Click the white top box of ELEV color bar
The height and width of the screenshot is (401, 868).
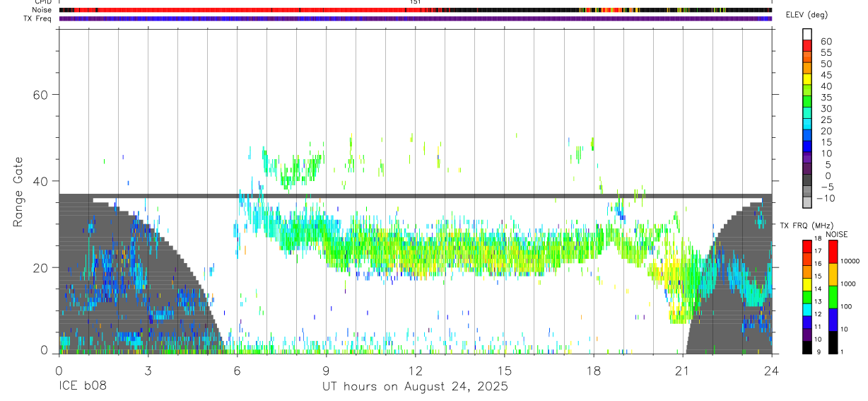click(807, 33)
